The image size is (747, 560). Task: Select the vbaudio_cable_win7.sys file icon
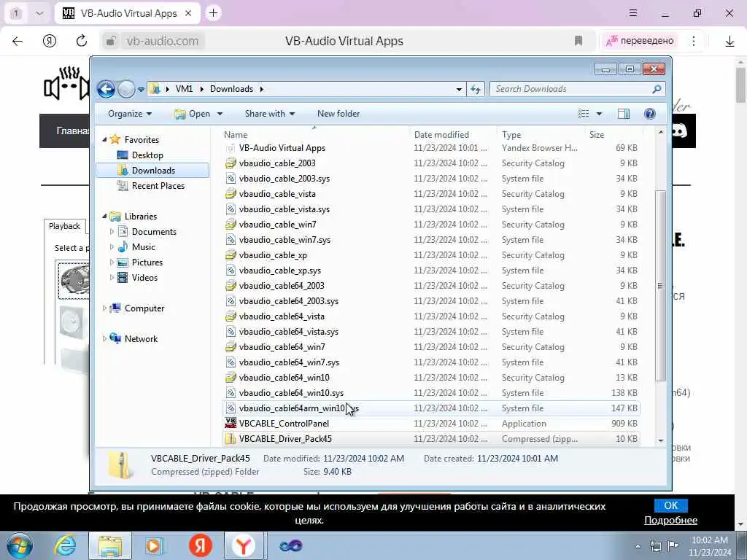(x=231, y=240)
